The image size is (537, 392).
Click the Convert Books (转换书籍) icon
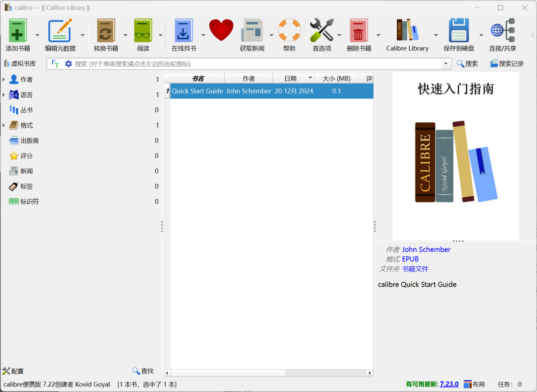105,31
